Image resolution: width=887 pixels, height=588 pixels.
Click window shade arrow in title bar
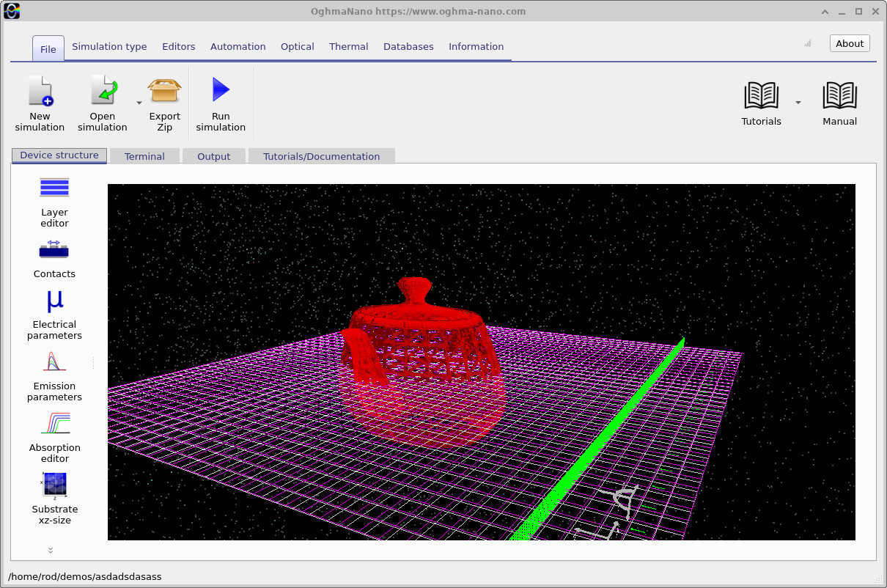(x=823, y=11)
